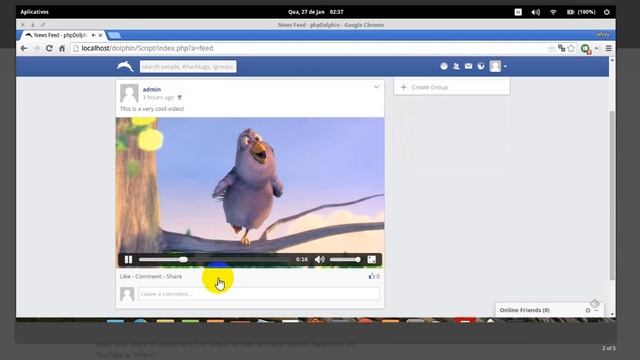This screenshot has height=360, width=640.
Task: Close the News Feed tab
Action: coord(100,36)
